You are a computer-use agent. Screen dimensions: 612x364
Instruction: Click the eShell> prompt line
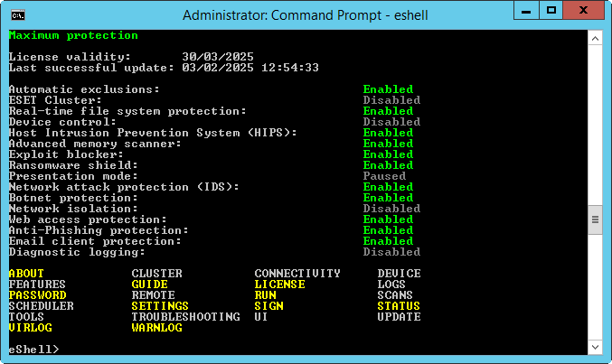click(34, 349)
